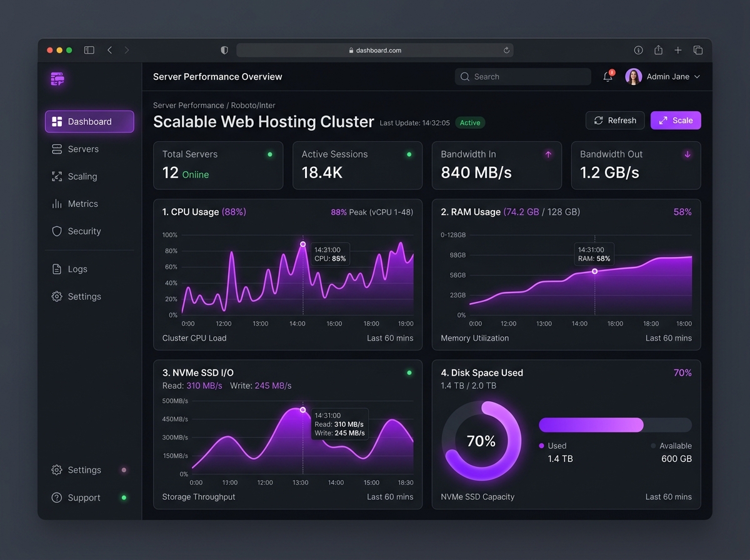
Task: Show tab overview icon in browser
Action: 698,50
